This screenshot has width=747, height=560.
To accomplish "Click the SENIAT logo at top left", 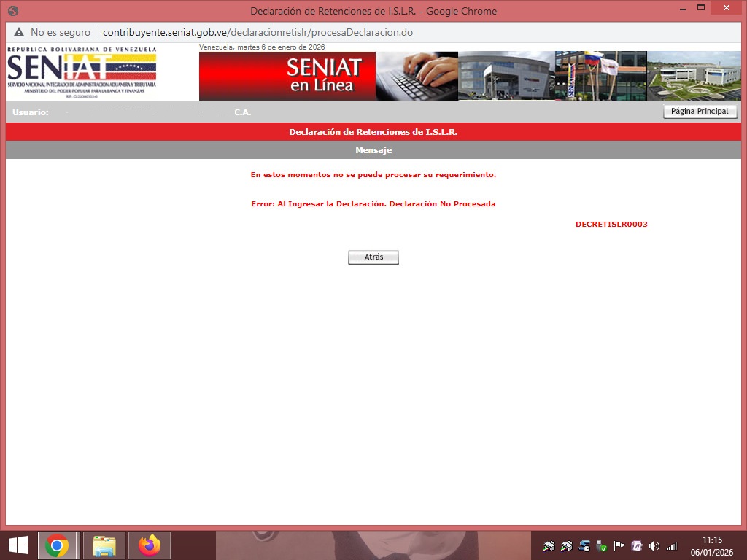I will pyautogui.click(x=82, y=72).
